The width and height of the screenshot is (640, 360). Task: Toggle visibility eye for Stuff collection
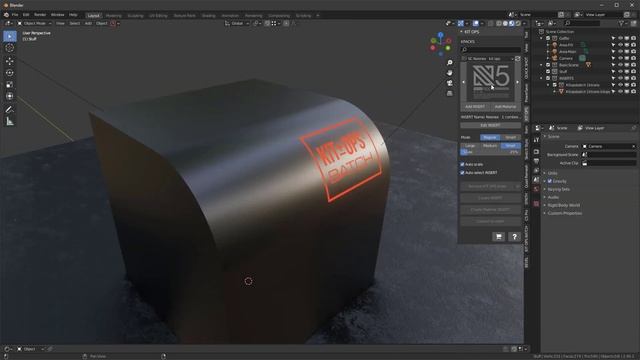pos(620,71)
